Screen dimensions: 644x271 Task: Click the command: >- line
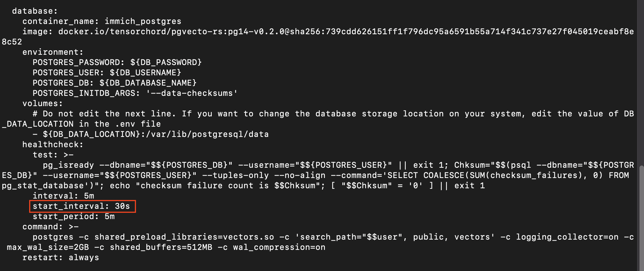[x=50, y=227]
